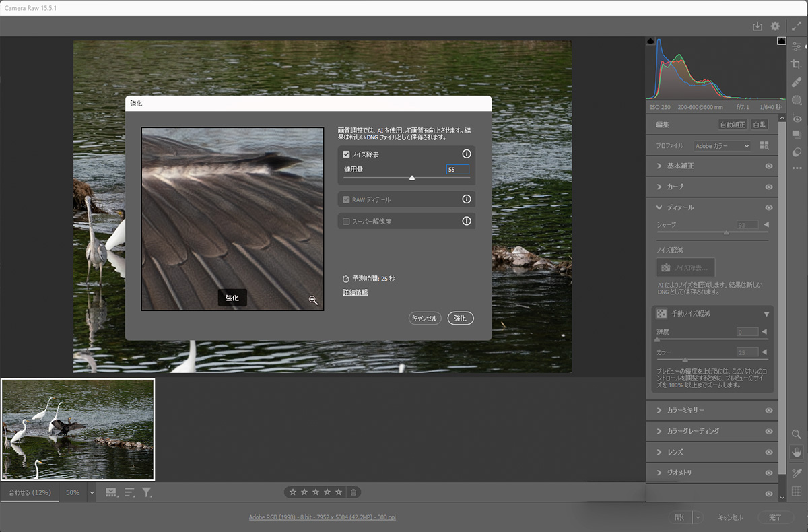Viewport: 808px width, 532px height.
Task: Open the 詳細情報 link
Action: [355, 292]
